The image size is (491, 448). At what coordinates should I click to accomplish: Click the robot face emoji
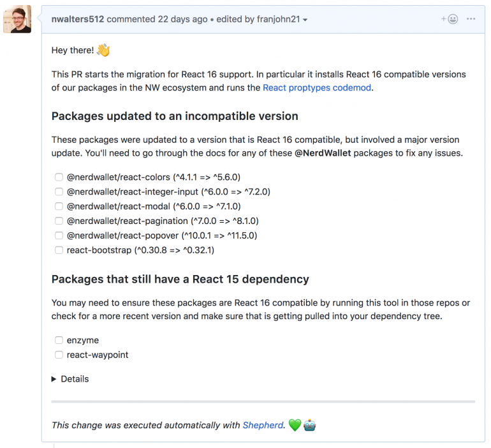pos(310,425)
